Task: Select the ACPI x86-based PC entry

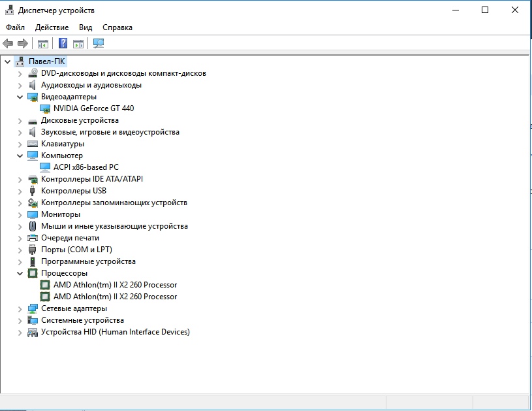Action: click(x=86, y=167)
